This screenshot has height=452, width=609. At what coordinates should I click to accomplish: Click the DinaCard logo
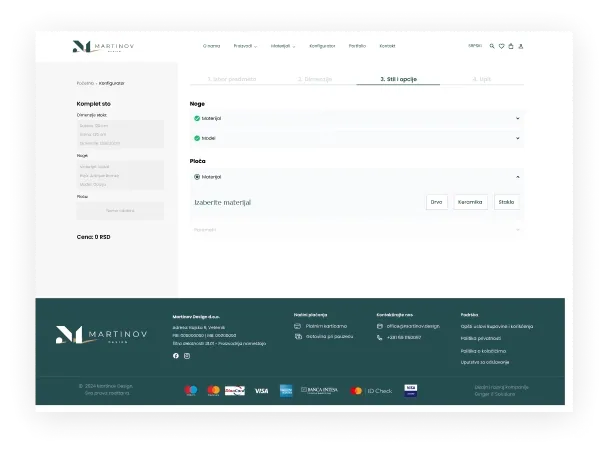coord(235,391)
